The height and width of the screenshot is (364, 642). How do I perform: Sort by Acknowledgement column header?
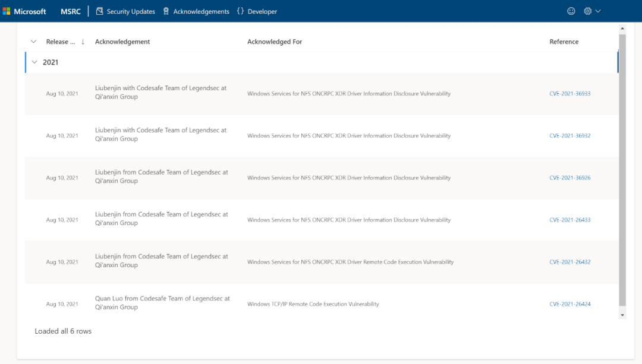coord(122,42)
